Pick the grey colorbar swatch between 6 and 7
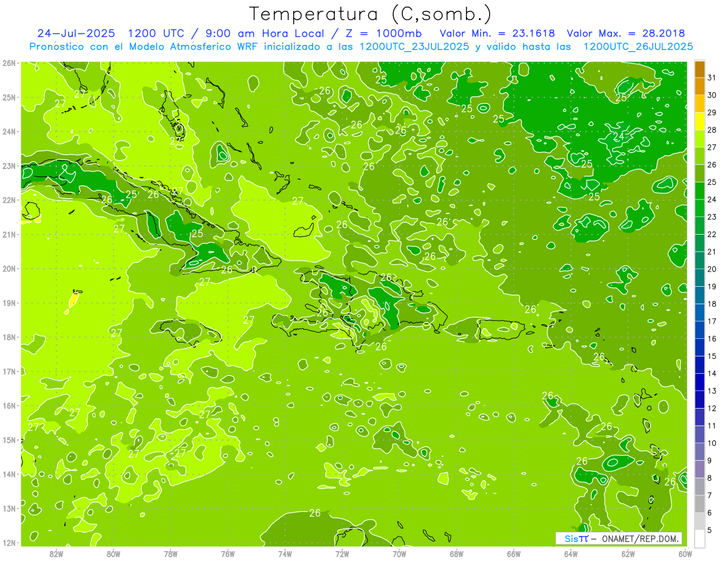728x562 pixels. pos(699,504)
